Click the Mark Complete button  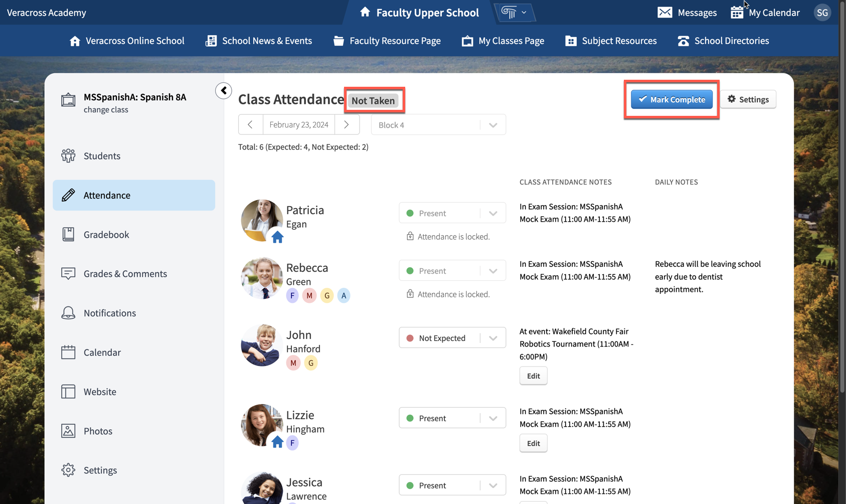671,99
